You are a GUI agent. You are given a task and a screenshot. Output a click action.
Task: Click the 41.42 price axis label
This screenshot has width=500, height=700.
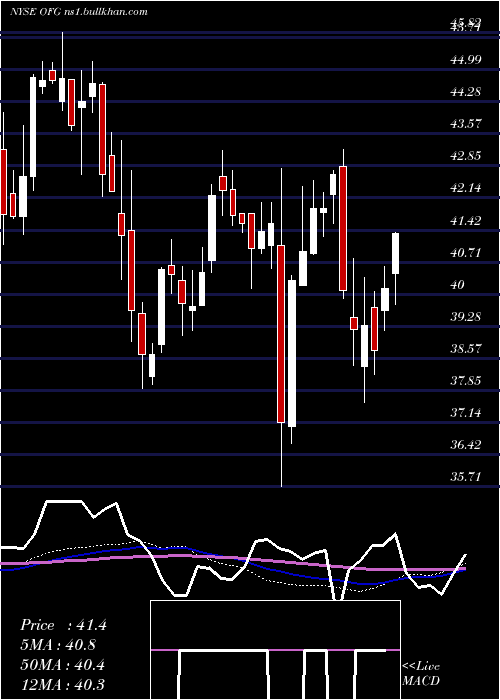click(x=466, y=220)
